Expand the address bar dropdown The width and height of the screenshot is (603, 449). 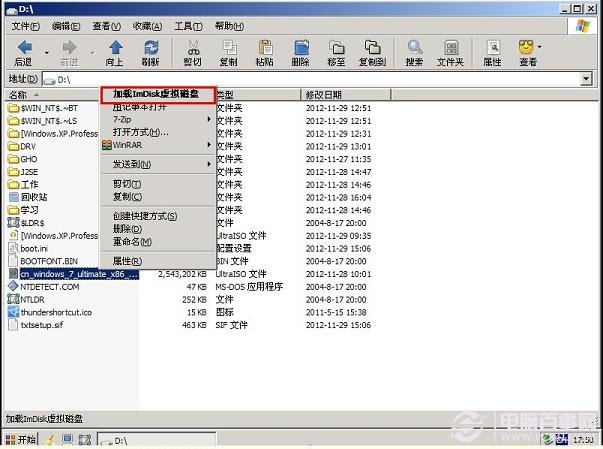coord(586,79)
